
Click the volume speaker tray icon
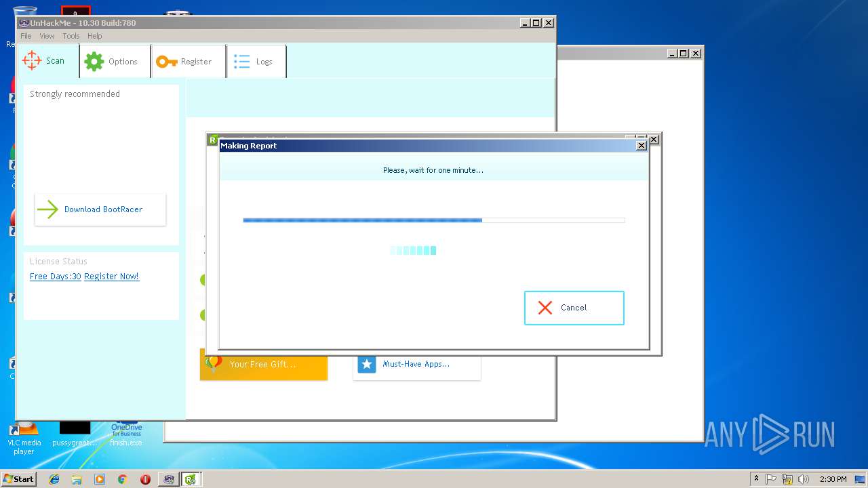[x=804, y=479]
